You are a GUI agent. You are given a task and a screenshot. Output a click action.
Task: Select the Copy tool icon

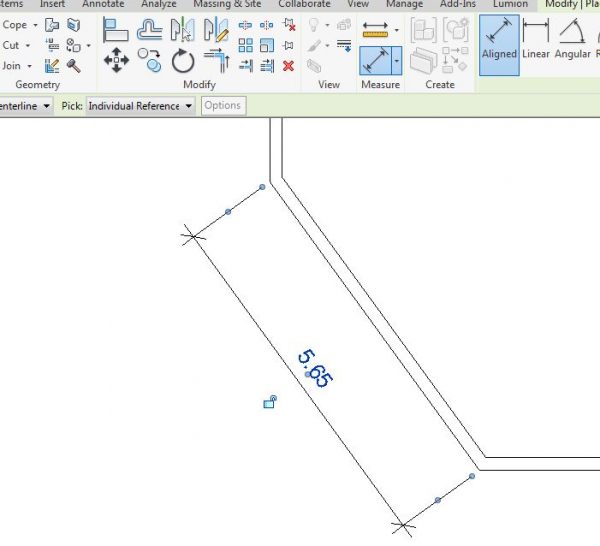point(150,61)
